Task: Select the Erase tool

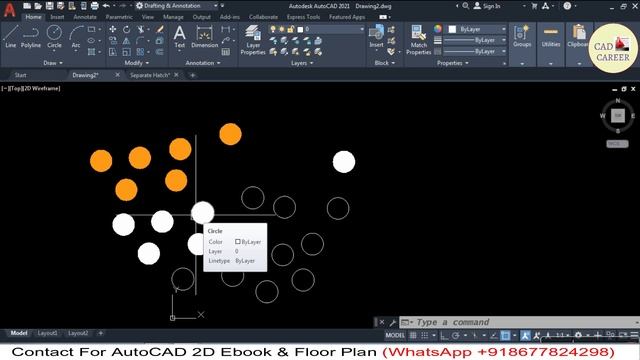Action: pos(160,29)
